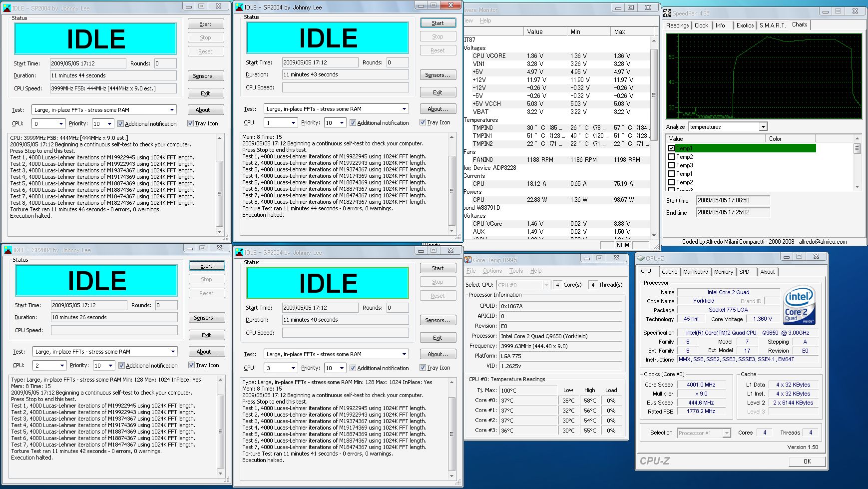Click the SP2004 icon in the CPU 3 window title bar
Viewport: 868px width, 489px height.
[239, 252]
